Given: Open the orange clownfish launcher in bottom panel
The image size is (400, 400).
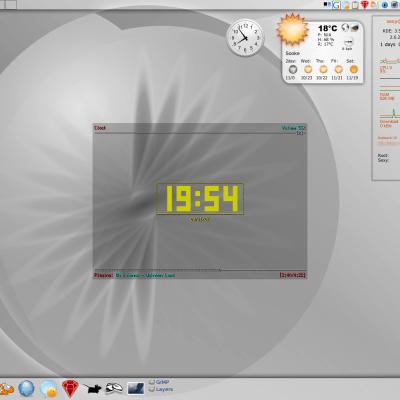Looking at the screenshot, I should 6,389.
